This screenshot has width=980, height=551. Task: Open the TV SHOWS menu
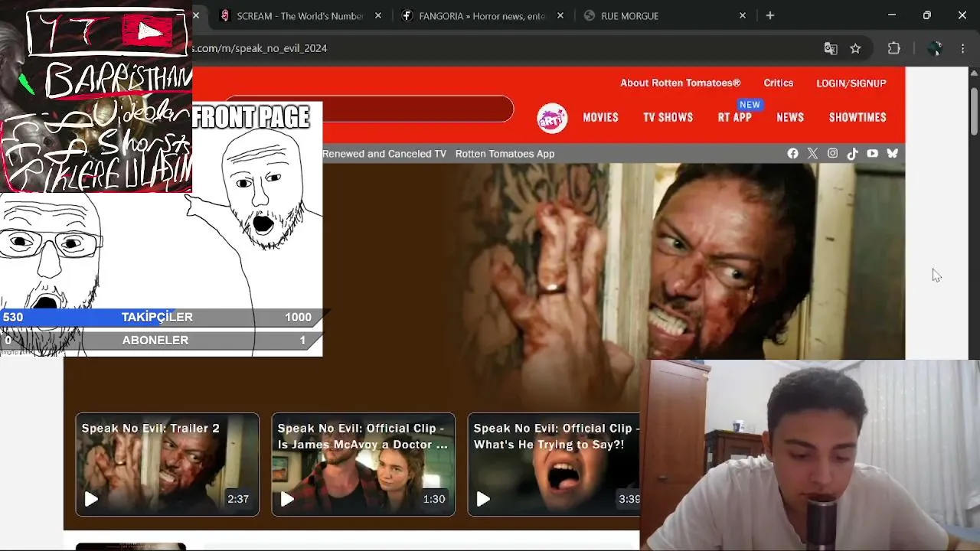click(x=668, y=118)
